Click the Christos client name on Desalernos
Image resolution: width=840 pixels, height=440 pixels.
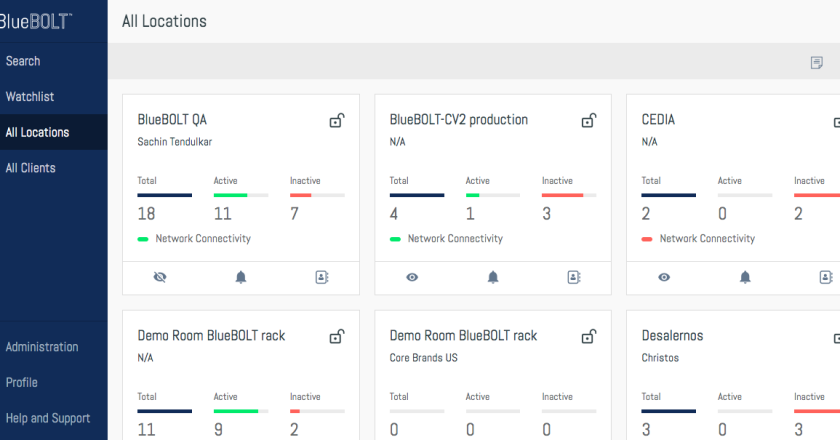[x=660, y=358]
